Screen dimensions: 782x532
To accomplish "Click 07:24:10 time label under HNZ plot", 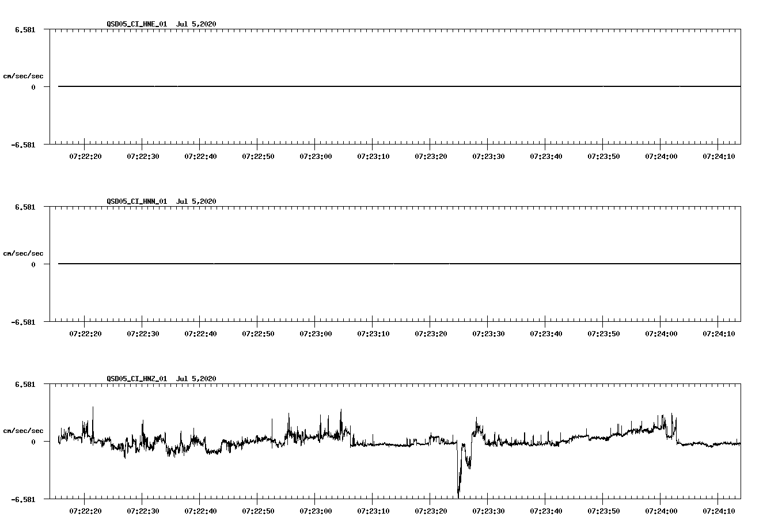I will click(x=719, y=511).
